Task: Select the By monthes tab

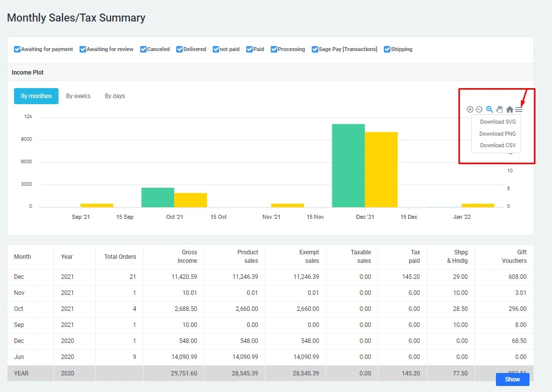Action: [36, 95]
